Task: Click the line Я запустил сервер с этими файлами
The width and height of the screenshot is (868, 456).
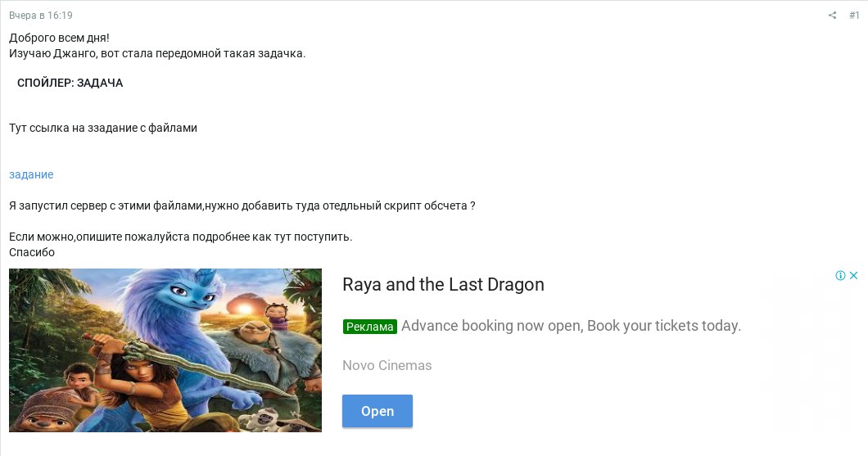Action: pyautogui.click(x=242, y=205)
